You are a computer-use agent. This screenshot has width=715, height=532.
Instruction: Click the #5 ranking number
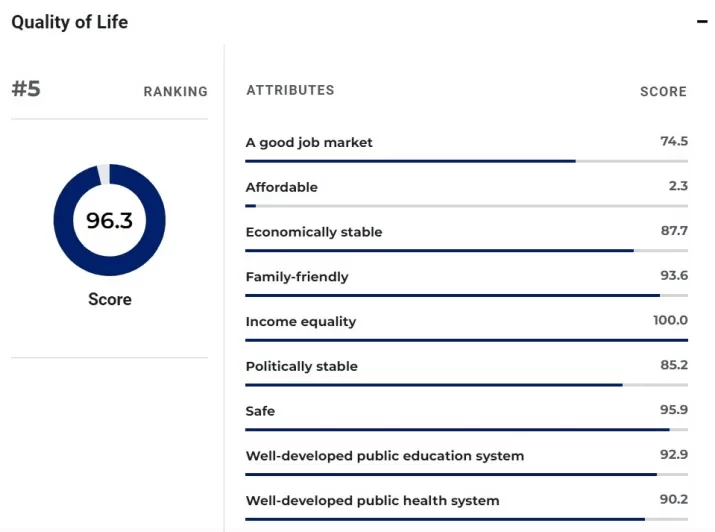(x=26, y=89)
